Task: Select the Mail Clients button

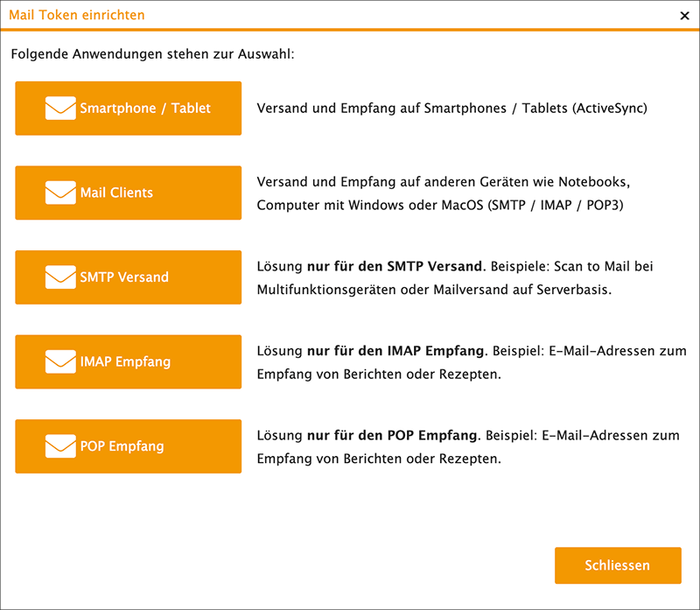Action: pyautogui.click(x=128, y=193)
